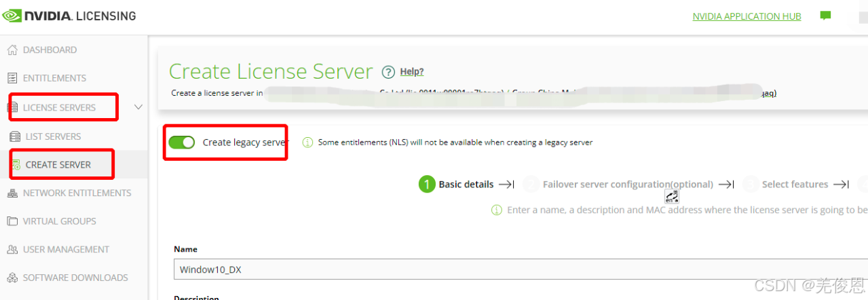Open List Servers submenu item

(53, 136)
